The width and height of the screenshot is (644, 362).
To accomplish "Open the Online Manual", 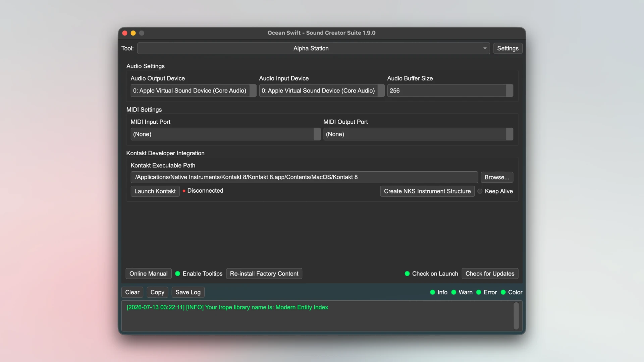I will (148, 274).
